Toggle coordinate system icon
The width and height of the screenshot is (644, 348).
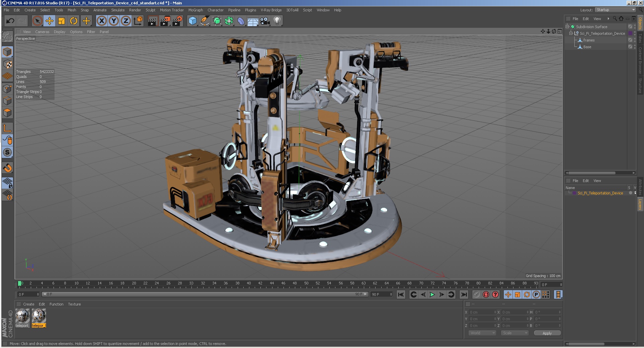(138, 21)
